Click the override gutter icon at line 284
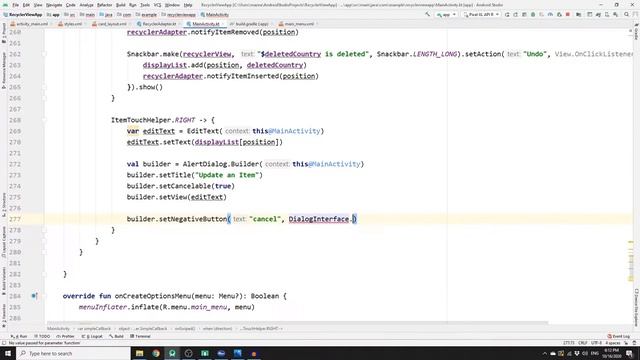Screen dimensions: 640x360 [x=34, y=296]
